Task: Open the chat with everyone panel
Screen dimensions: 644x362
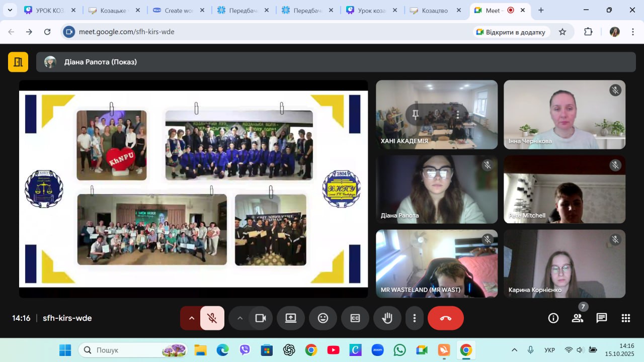Action: (601, 318)
